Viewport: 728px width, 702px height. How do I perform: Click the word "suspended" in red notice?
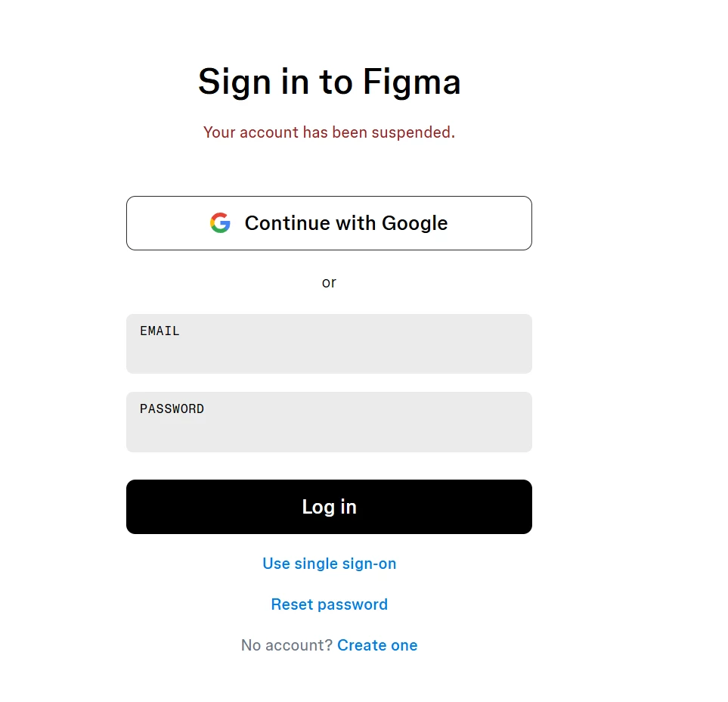click(411, 133)
